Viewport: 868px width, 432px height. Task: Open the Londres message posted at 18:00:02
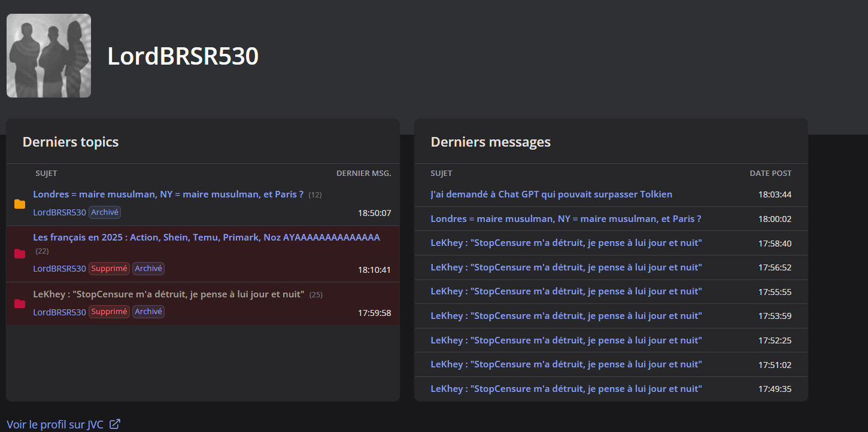pos(566,219)
